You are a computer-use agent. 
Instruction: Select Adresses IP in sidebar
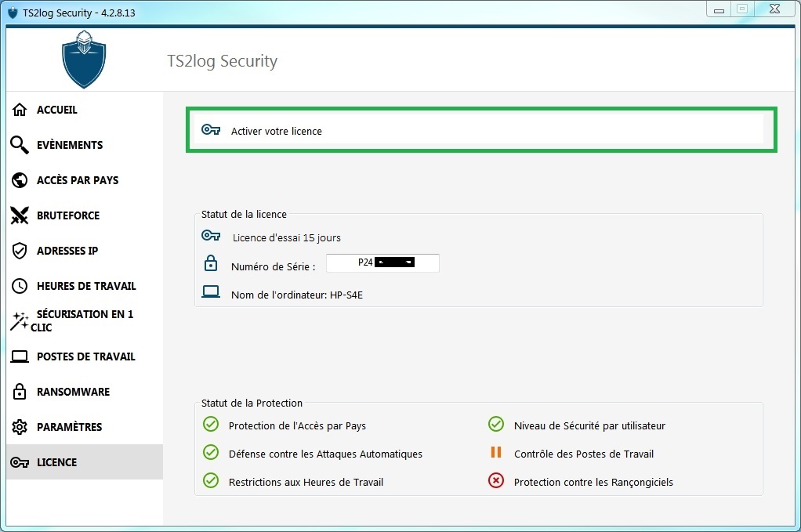click(x=85, y=251)
